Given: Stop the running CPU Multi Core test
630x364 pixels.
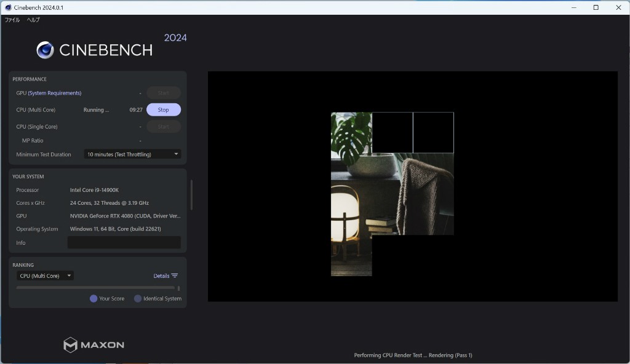Looking at the screenshot, I should (x=163, y=110).
